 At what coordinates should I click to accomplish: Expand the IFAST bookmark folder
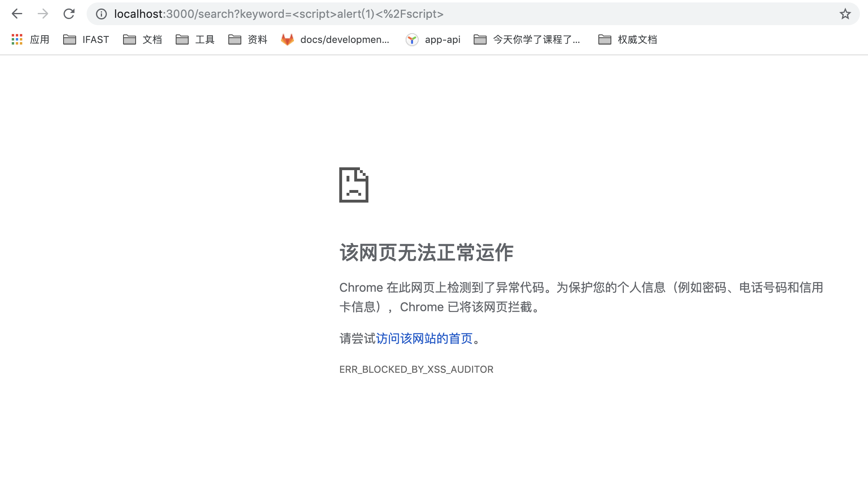click(86, 39)
